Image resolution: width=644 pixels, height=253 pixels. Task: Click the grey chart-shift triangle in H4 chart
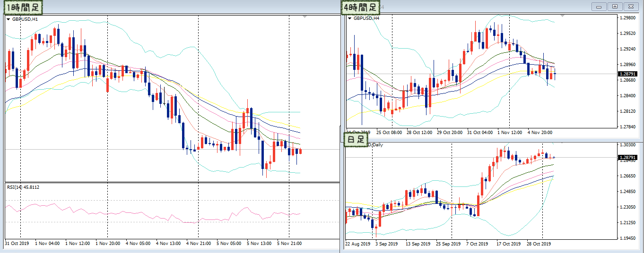click(x=562, y=16)
